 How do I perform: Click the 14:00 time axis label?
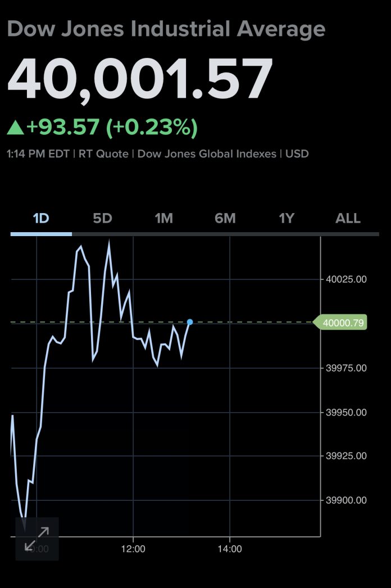point(230,548)
